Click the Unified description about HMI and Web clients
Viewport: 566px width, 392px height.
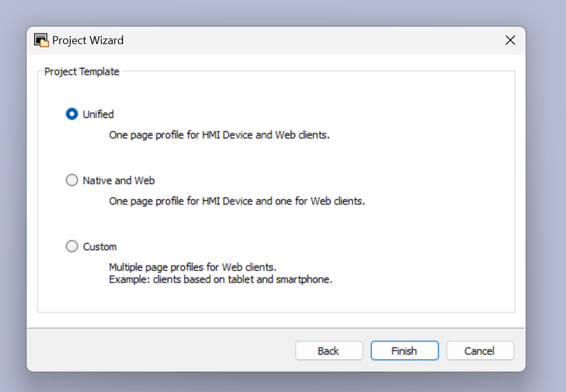point(219,135)
